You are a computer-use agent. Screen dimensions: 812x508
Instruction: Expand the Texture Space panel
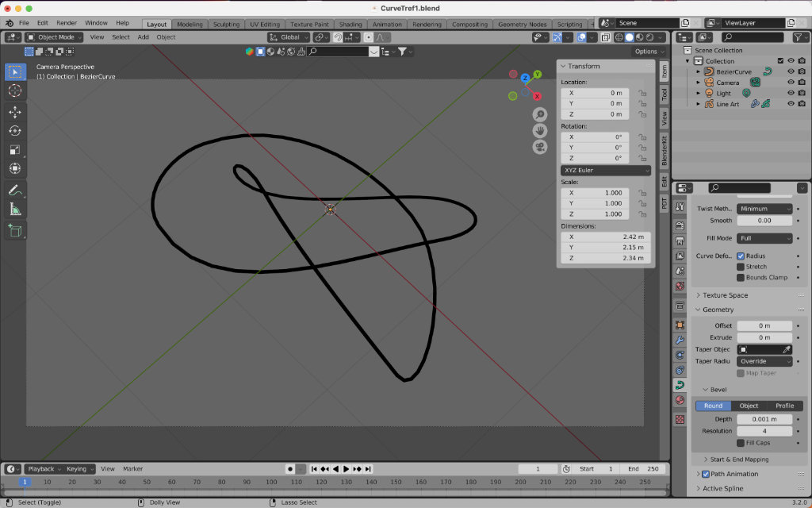click(725, 295)
